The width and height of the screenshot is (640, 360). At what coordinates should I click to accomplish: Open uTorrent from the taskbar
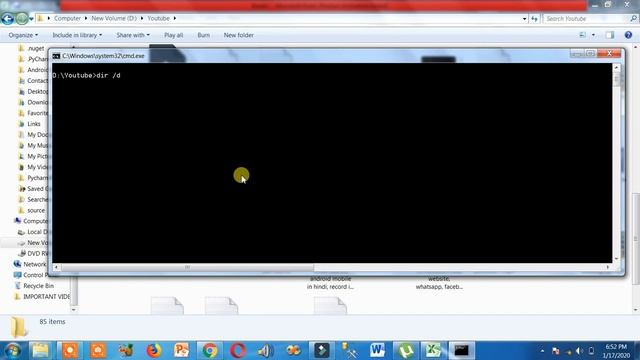[405, 351]
